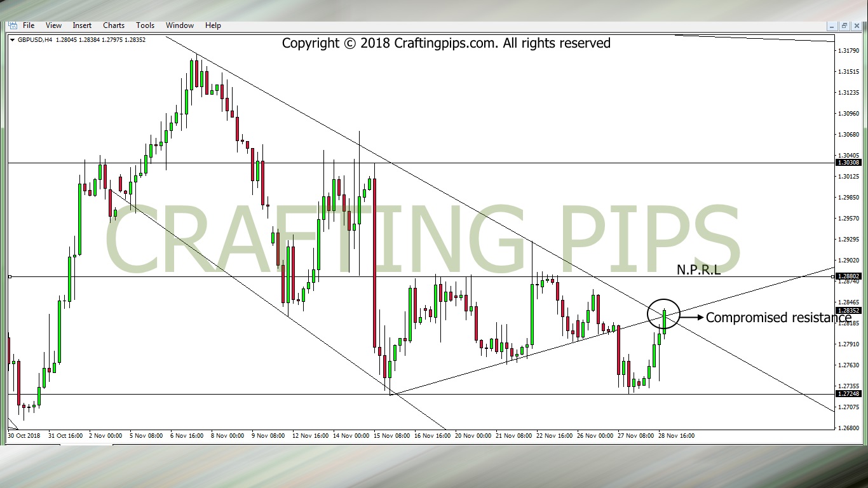Click the right handle of the 1.28802 line
868x488 pixels.
[x=832, y=276]
